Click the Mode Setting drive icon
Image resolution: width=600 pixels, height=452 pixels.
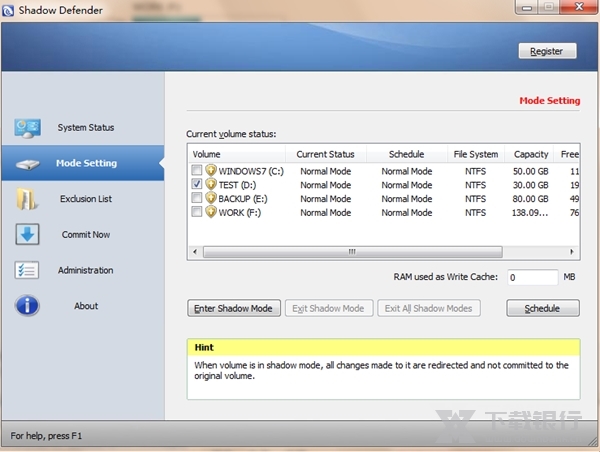point(27,164)
